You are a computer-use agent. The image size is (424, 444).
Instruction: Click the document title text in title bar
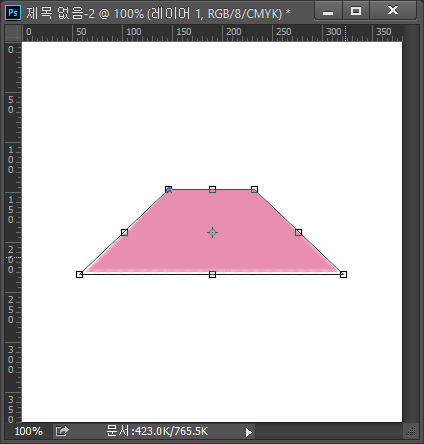pos(158,13)
